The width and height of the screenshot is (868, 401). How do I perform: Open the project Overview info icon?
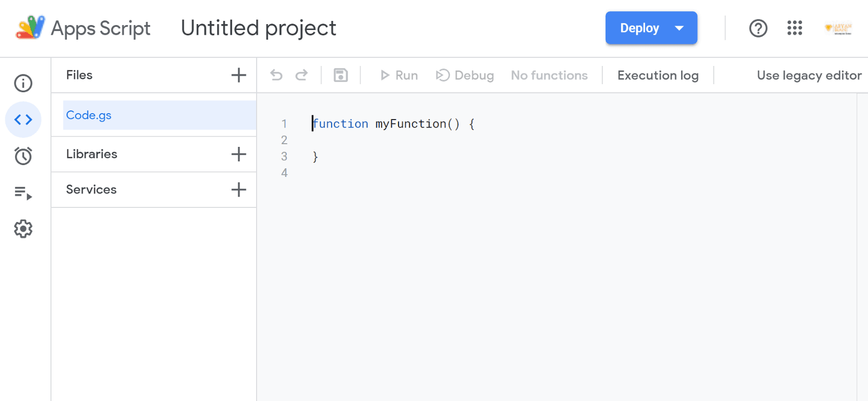(23, 83)
